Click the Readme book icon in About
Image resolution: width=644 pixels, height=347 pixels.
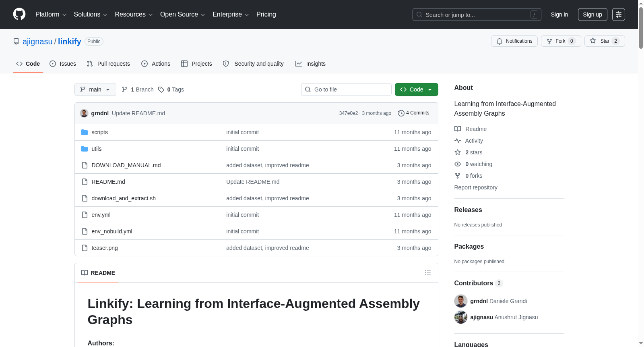(x=458, y=129)
